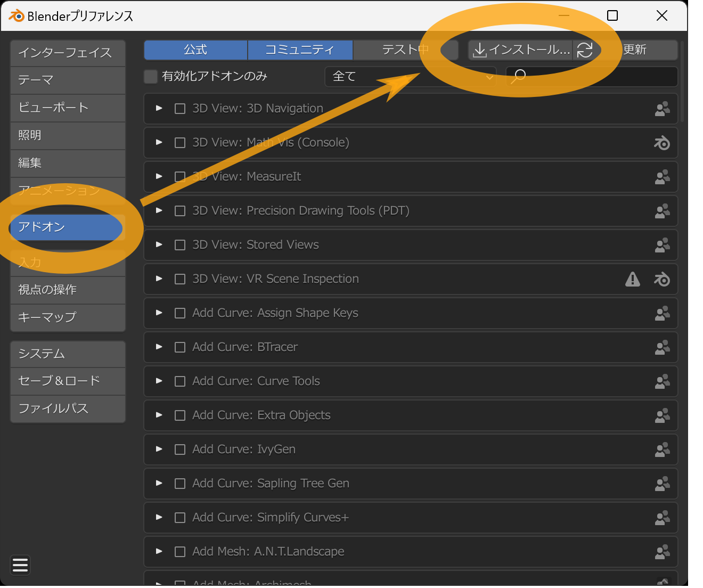Click the Blender logo in the title bar
Viewport: 703px width, 588px height.
[x=17, y=16]
